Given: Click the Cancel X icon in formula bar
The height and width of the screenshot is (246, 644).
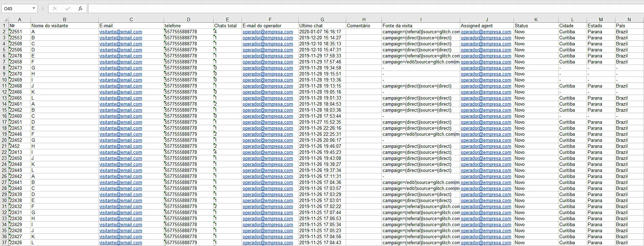Looking at the screenshot, I should pos(55,9).
